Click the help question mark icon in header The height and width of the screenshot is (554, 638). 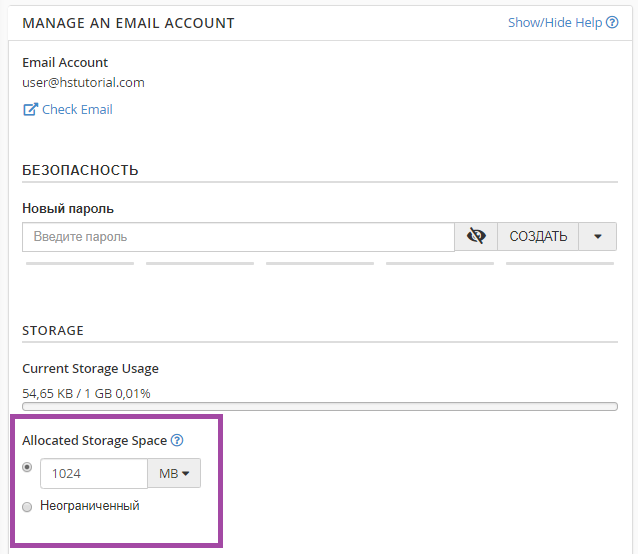[612, 22]
